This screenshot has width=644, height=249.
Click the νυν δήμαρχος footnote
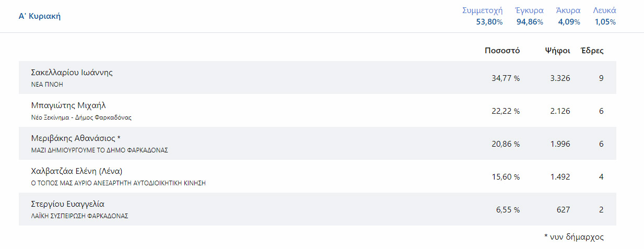click(x=573, y=237)
